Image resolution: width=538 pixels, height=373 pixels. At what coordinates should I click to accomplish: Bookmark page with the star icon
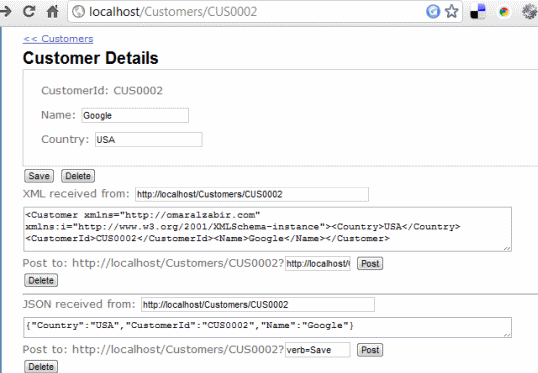click(x=452, y=11)
